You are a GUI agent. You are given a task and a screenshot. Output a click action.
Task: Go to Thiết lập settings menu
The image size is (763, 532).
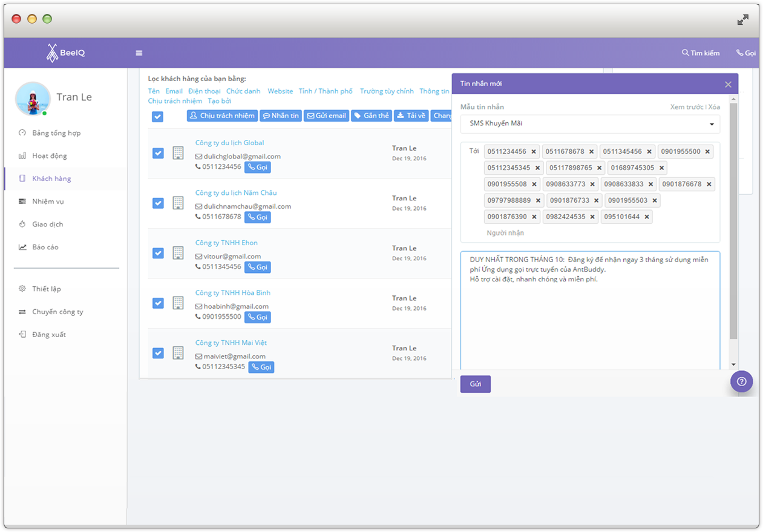[x=47, y=289]
